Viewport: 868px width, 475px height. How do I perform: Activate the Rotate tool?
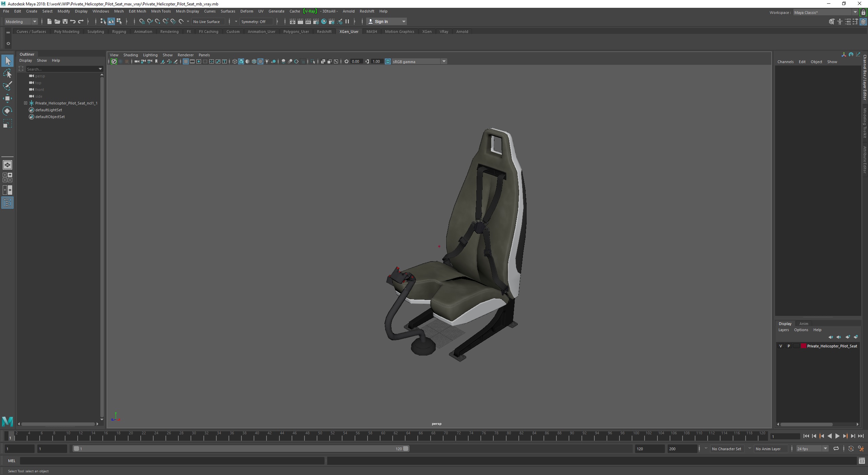pos(7,111)
